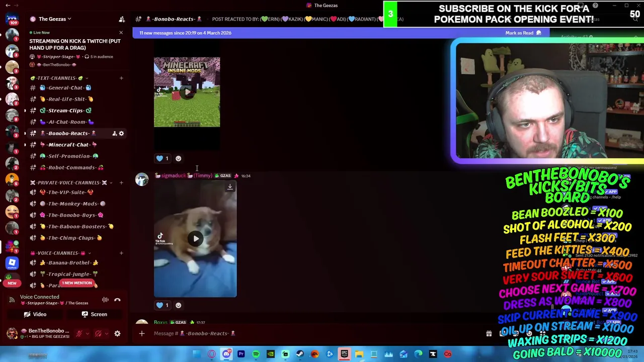Open Self-Promotion text channel
The width and height of the screenshot is (644, 362).
click(76, 156)
